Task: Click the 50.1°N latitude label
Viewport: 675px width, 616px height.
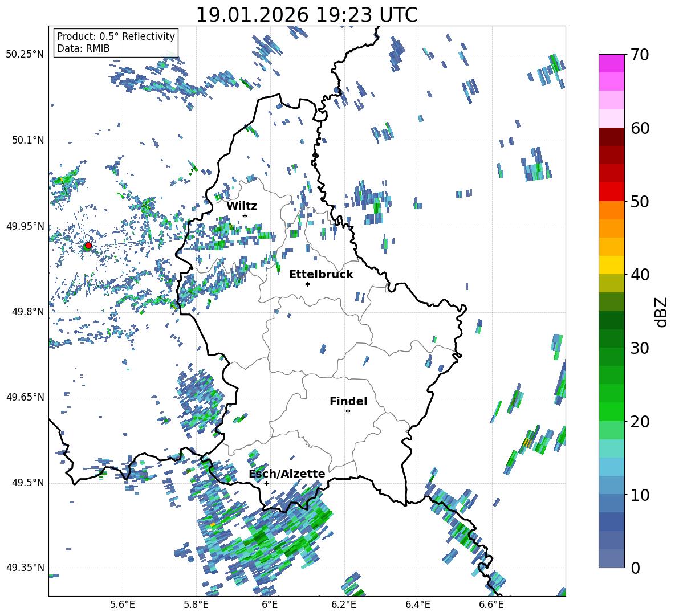Action: (28, 140)
